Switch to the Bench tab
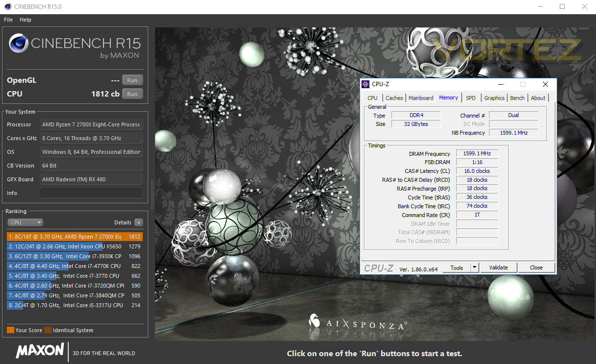 517,97
